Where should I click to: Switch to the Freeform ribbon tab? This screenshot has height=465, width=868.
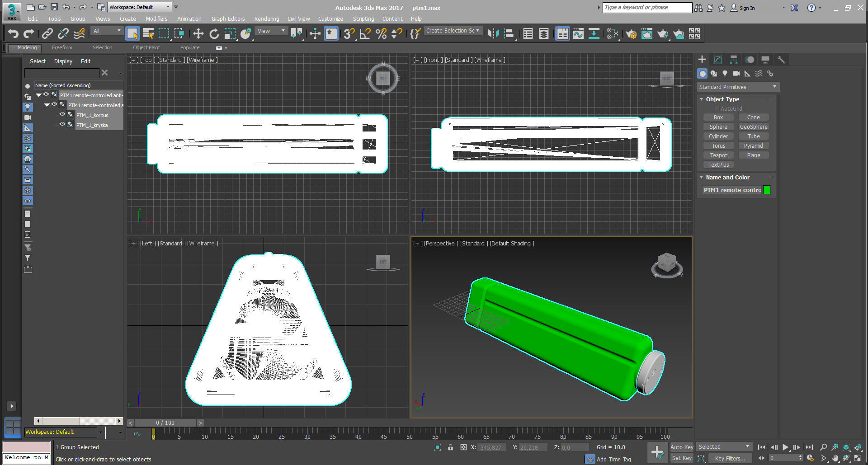[x=62, y=47]
